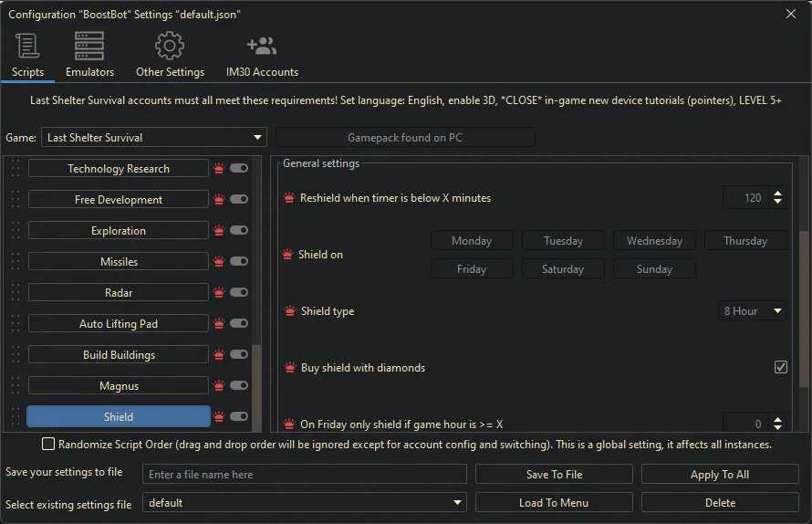Toggle Exploration script switch
The image size is (812, 524).
(239, 230)
